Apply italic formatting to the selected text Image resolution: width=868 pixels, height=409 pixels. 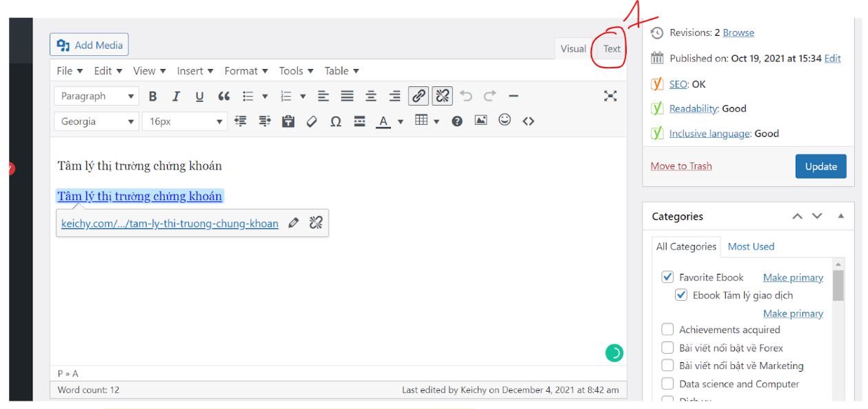[x=176, y=97]
